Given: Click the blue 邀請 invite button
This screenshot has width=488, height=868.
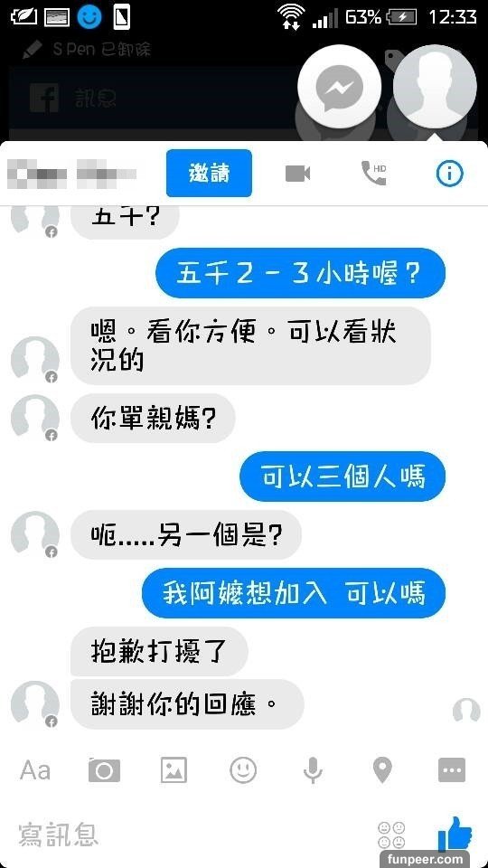Looking at the screenshot, I should [x=209, y=174].
